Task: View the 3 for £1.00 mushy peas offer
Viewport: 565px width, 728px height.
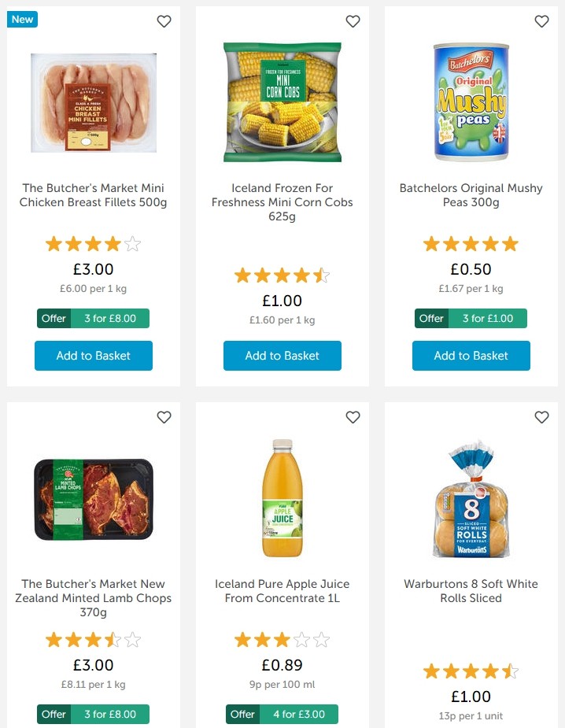Action: [x=471, y=319]
